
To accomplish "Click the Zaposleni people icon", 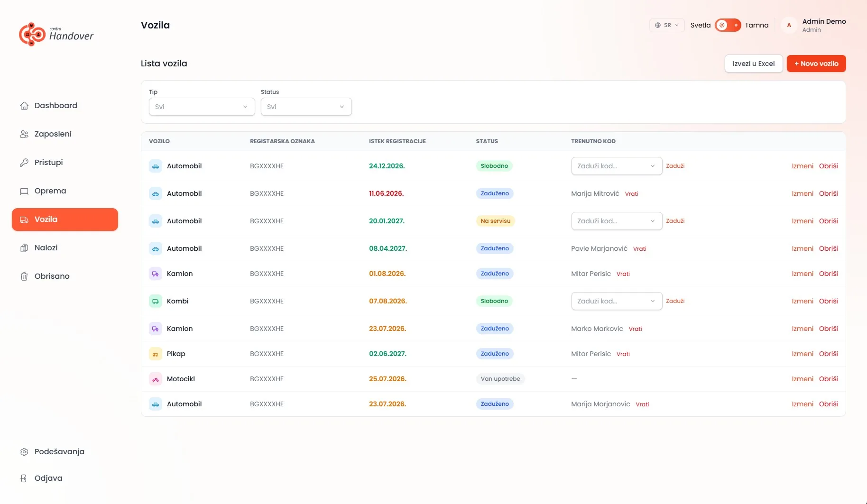I will [24, 134].
